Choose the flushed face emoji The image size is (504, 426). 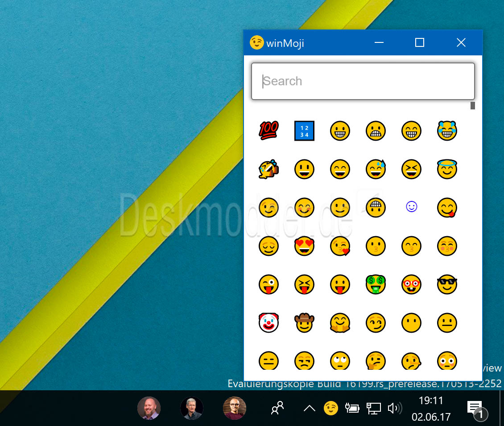447,360
